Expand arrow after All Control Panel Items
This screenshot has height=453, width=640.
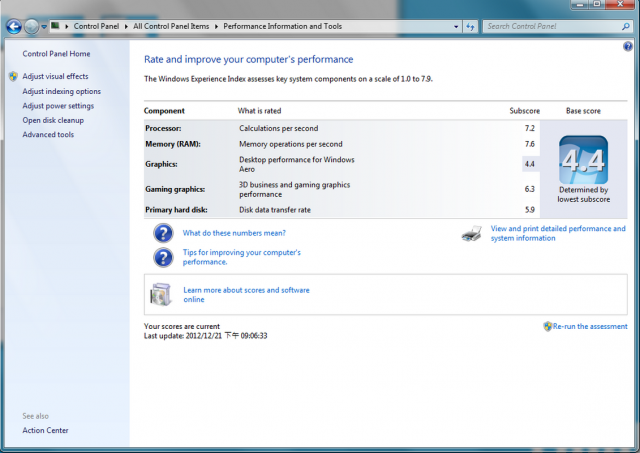pyautogui.click(x=216, y=27)
